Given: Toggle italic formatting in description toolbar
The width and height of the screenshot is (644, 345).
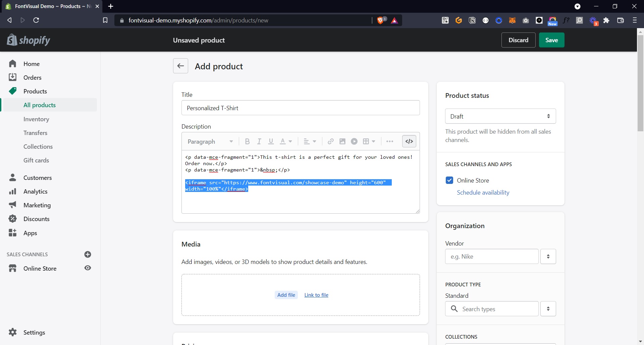Looking at the screenshot, I should click(259, 141).
